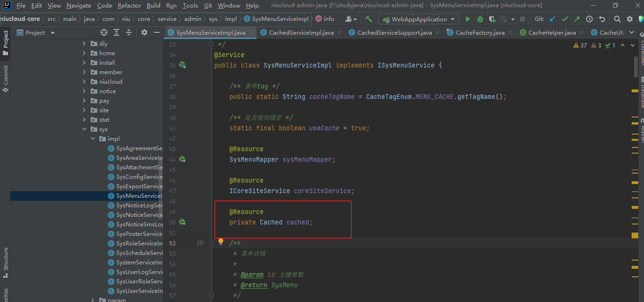The height and width of the screenshot is (302, 644).
Task: Run WebAppApplication with the green play icon
Action: (468, 19)
